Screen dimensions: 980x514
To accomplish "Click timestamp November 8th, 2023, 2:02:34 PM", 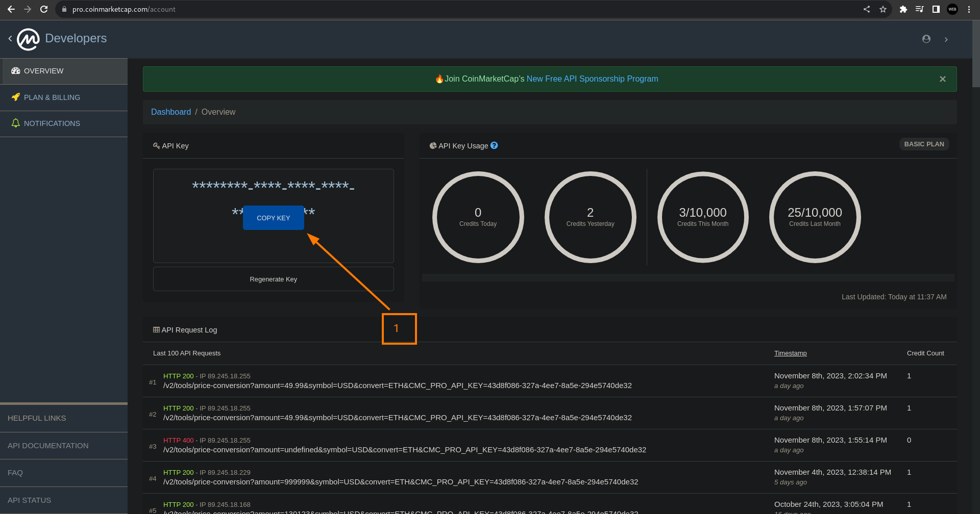I will coord(830,376).
